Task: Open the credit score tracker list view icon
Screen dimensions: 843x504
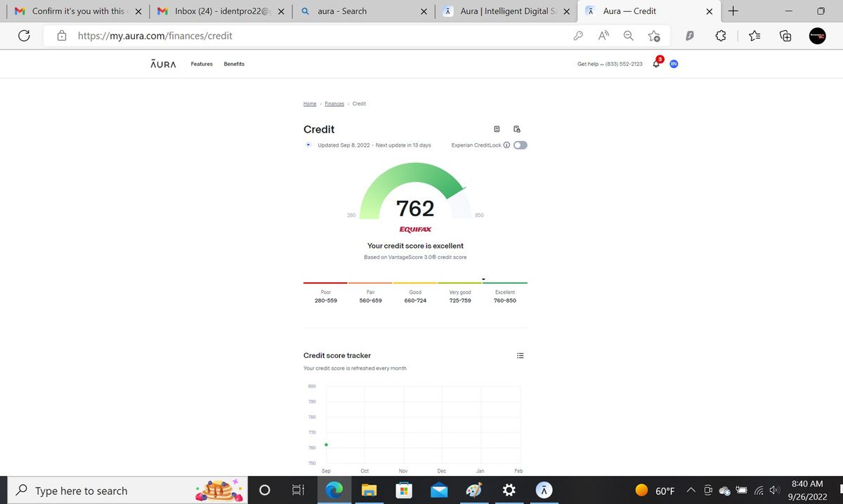Action: 521,355
